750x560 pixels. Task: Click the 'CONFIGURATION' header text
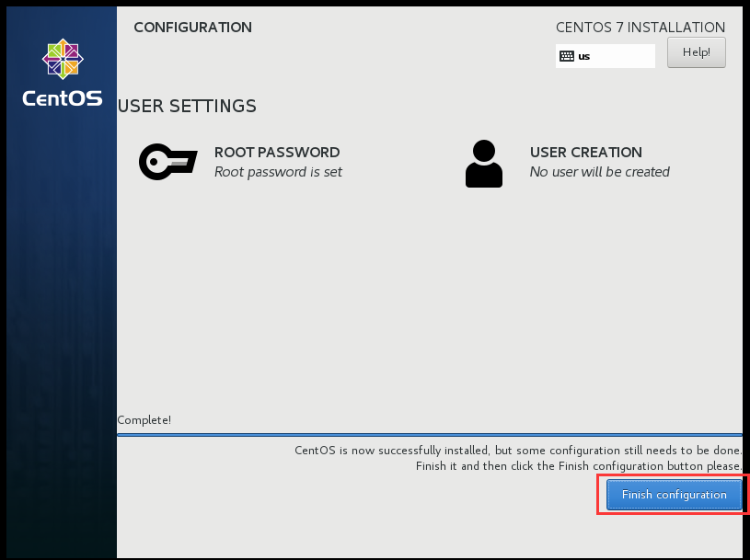(x=192, y=28)
